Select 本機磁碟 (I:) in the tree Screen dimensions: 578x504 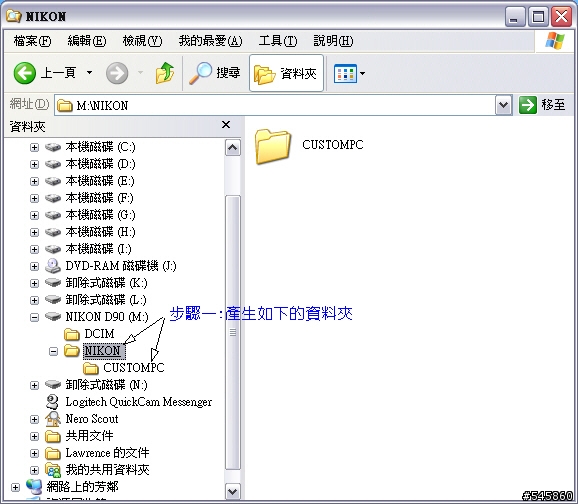[x=98, y=249]
